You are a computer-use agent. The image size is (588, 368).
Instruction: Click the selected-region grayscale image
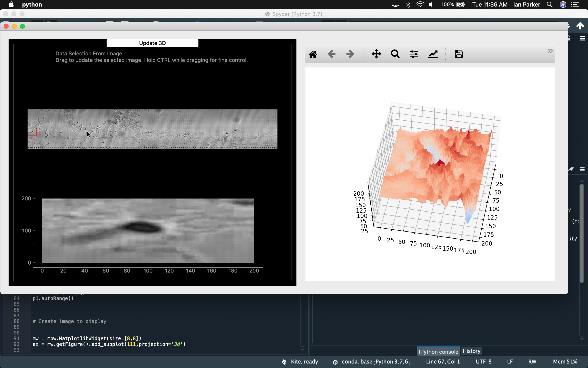[x=148, y=230]
